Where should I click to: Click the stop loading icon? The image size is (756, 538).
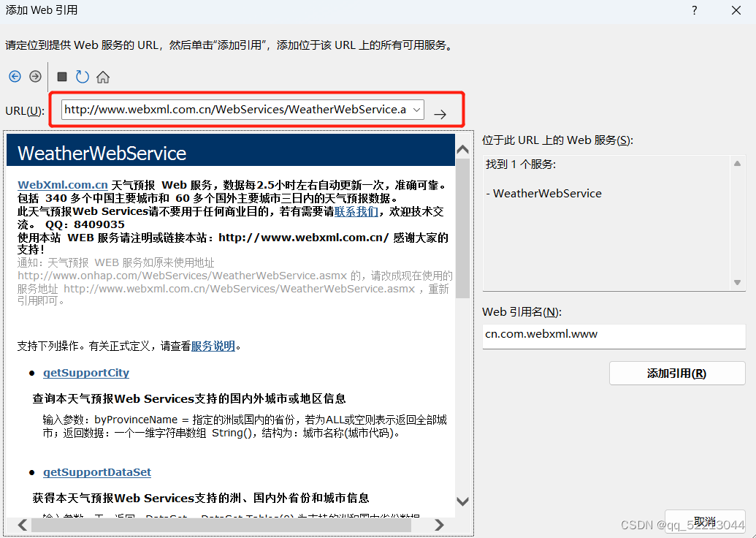pyautogui.click(x=61, y=76)
